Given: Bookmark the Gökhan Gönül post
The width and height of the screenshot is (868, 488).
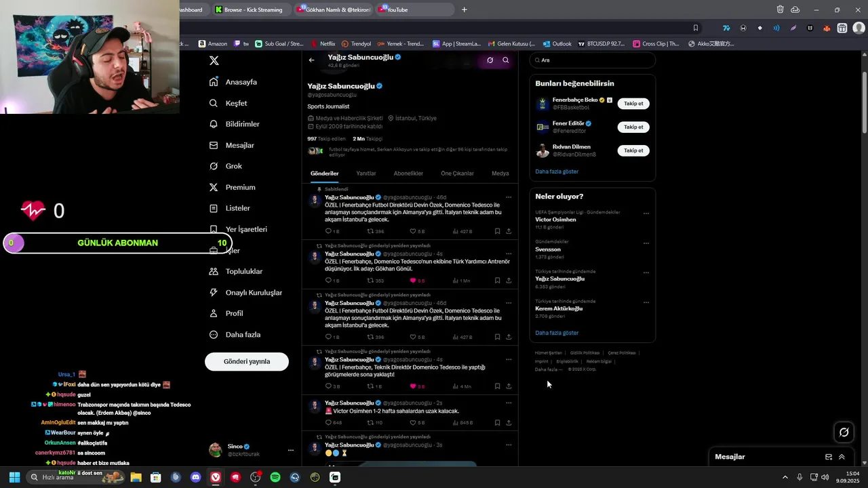Looking at the screenshot, I should (497, 280).
